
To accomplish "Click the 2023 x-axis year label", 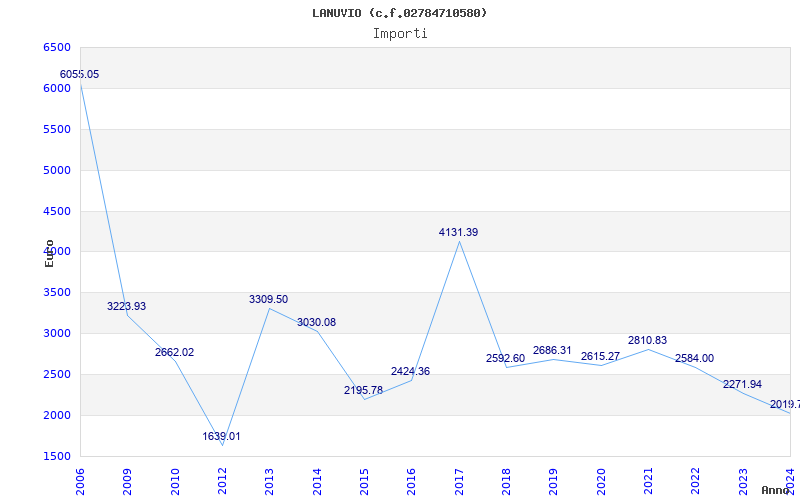I will pos(743,482).
